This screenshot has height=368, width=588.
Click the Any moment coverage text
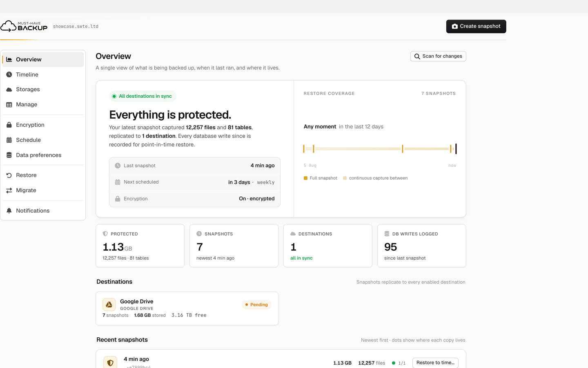click(320, 127)
